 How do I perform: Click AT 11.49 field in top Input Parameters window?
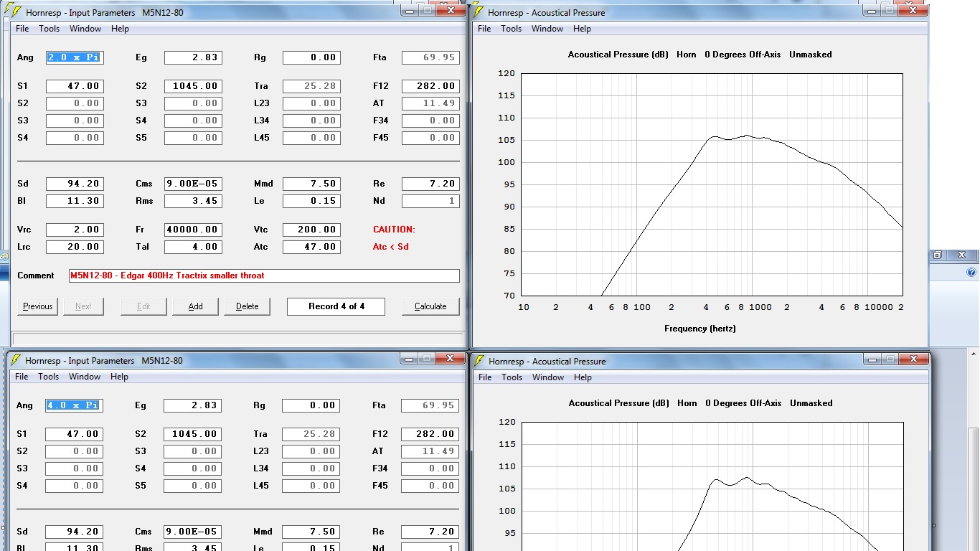point(430,103)
